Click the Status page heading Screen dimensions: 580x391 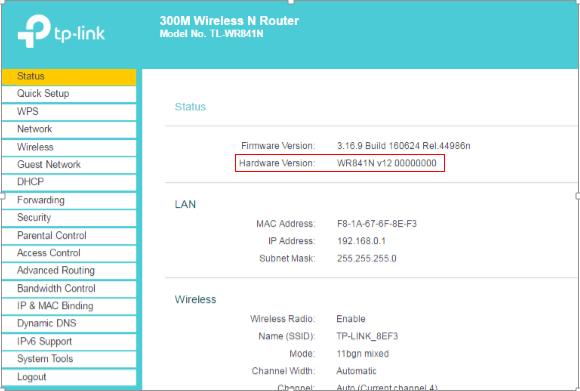190,107
